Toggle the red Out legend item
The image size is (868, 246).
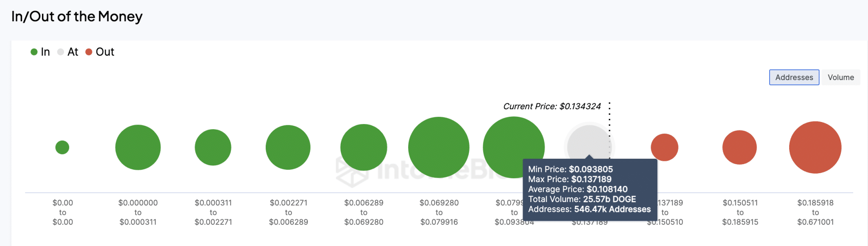[100, 52]
